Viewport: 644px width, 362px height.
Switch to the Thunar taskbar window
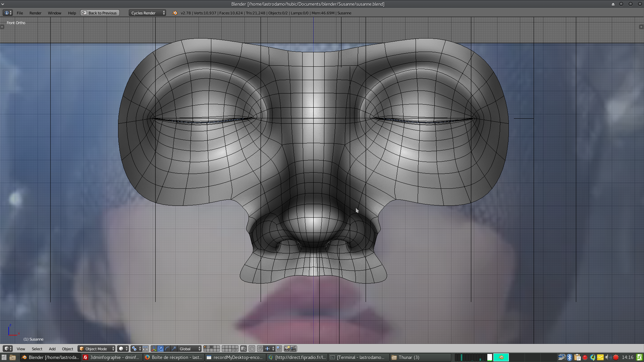pos(421,357)
